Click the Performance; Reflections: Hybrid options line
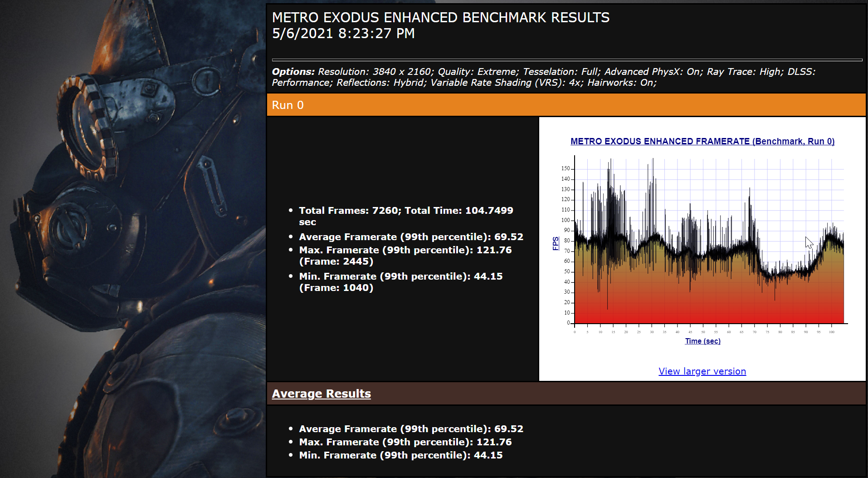The image size is (868, 478). (x=464, y=83)
